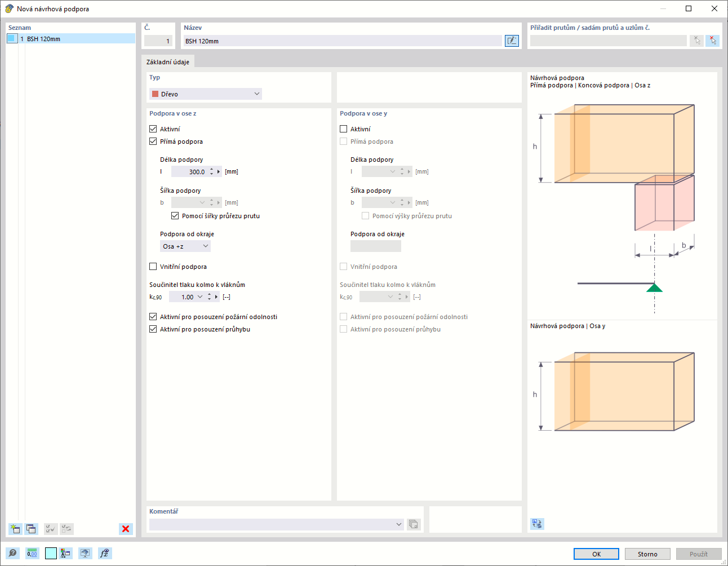Open the help icon in bottom toolbar
This screenshot has height=566, width=728.
12,554
